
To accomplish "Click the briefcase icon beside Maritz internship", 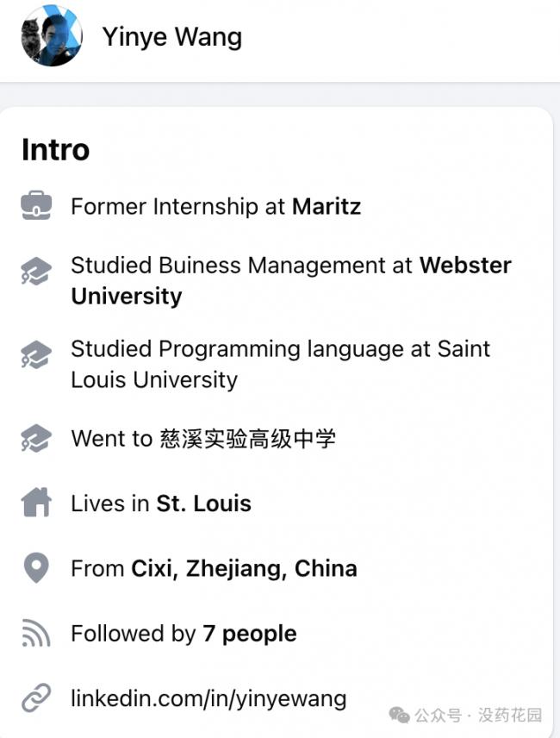I will coord(36,207).
